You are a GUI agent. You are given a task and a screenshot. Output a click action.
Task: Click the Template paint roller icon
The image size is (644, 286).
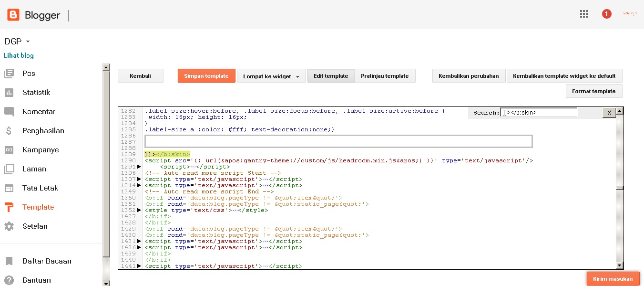pos(9,207)
